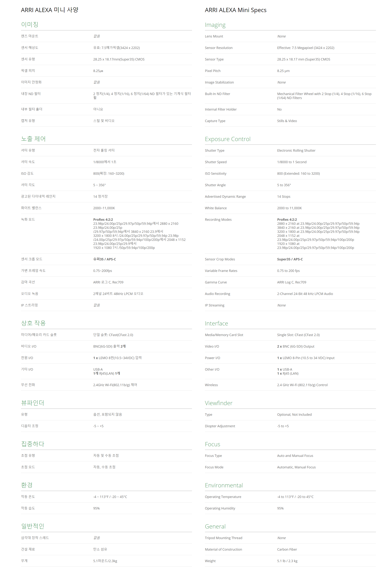Viewport: 392px width, 574px height.
Task: Click the 'Media/Memory Card Slot' label
Action: tap(224, 335)
